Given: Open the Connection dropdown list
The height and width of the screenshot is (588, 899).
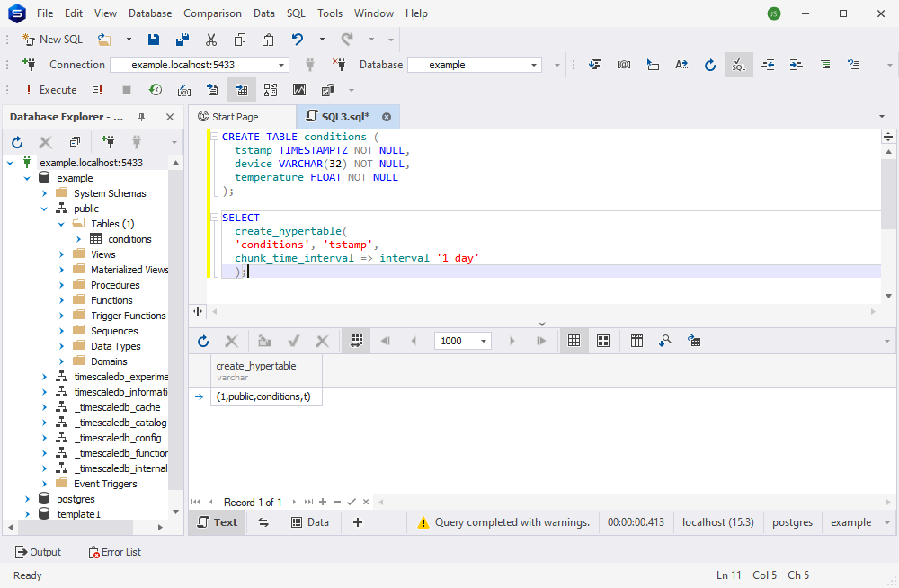Looking at the screenshot, I should click(280, 65).
